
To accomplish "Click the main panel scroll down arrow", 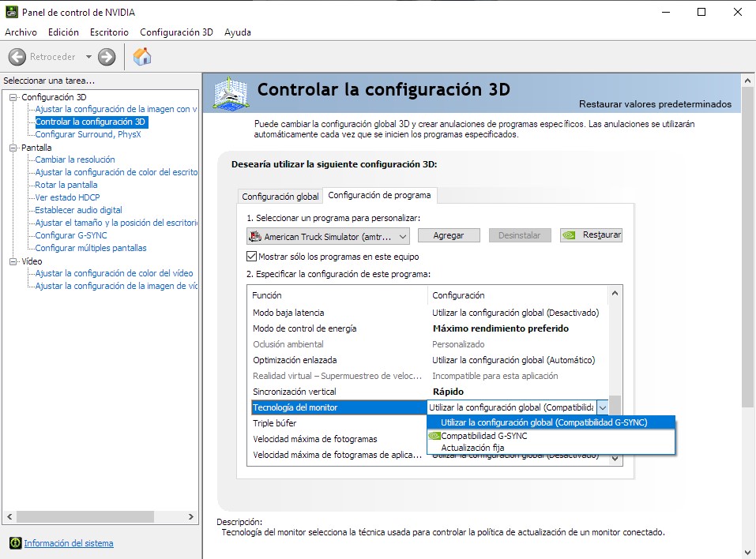I will click(x=748, y=553).
